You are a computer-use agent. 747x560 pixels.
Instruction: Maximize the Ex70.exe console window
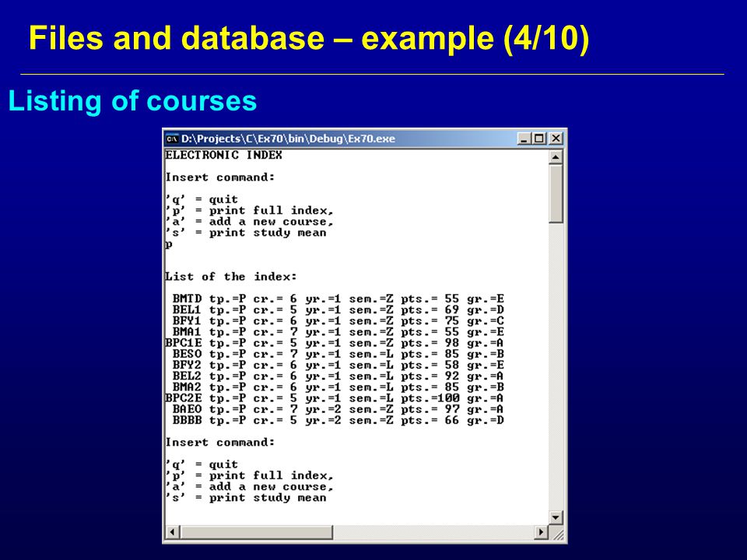point(539,138)
